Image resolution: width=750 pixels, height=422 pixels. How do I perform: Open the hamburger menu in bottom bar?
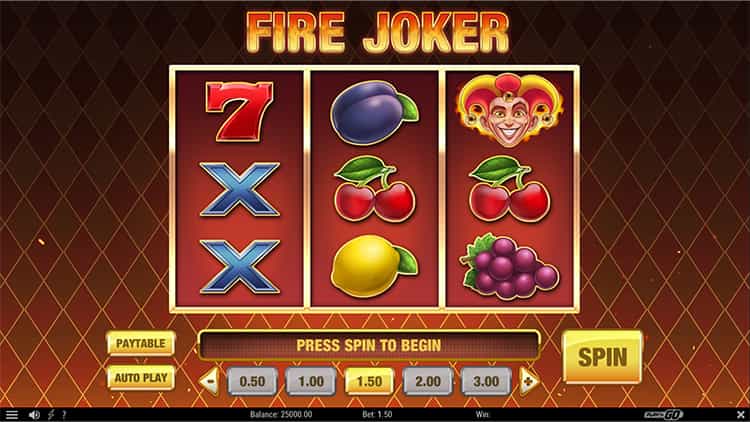[x=11, y=415]
